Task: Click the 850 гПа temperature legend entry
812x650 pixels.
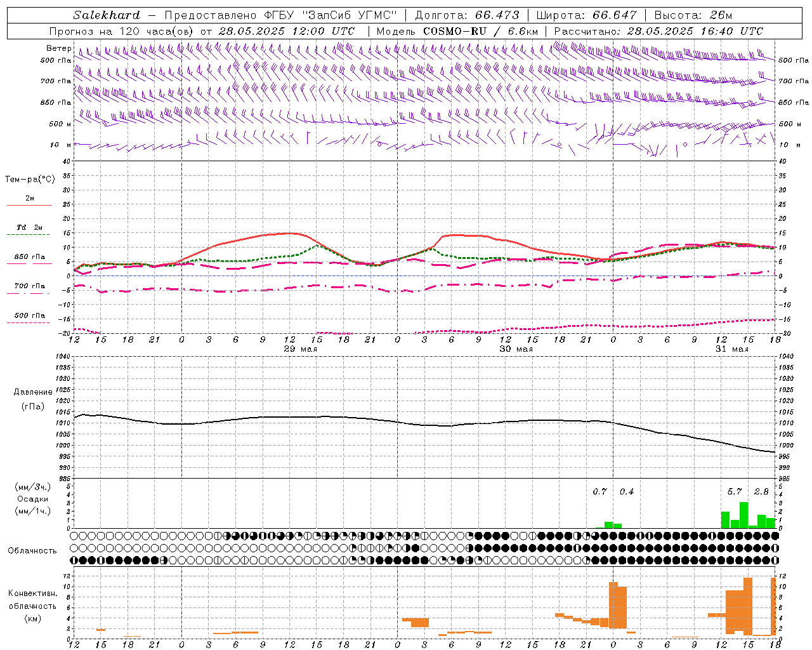Action: [30, 257]
